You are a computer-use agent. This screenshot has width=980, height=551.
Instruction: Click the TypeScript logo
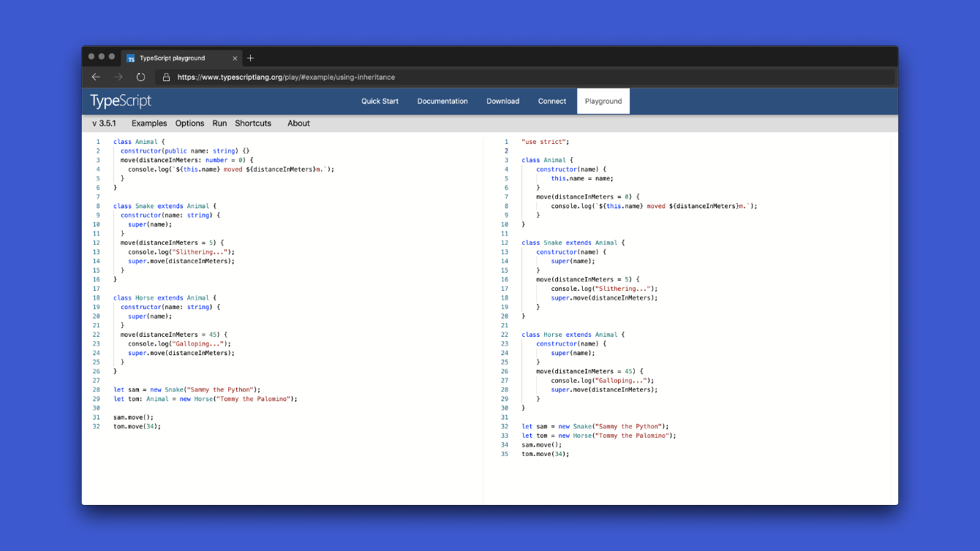click(121, 101)
